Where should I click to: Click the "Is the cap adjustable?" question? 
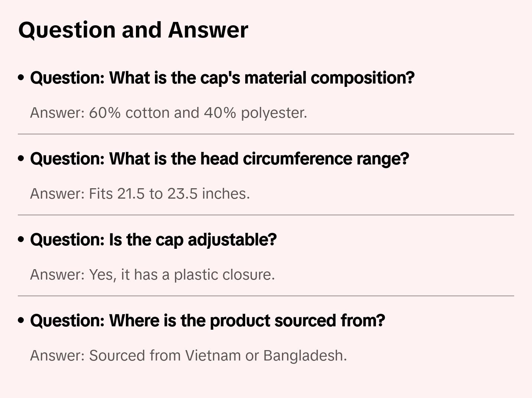(153, 240)
